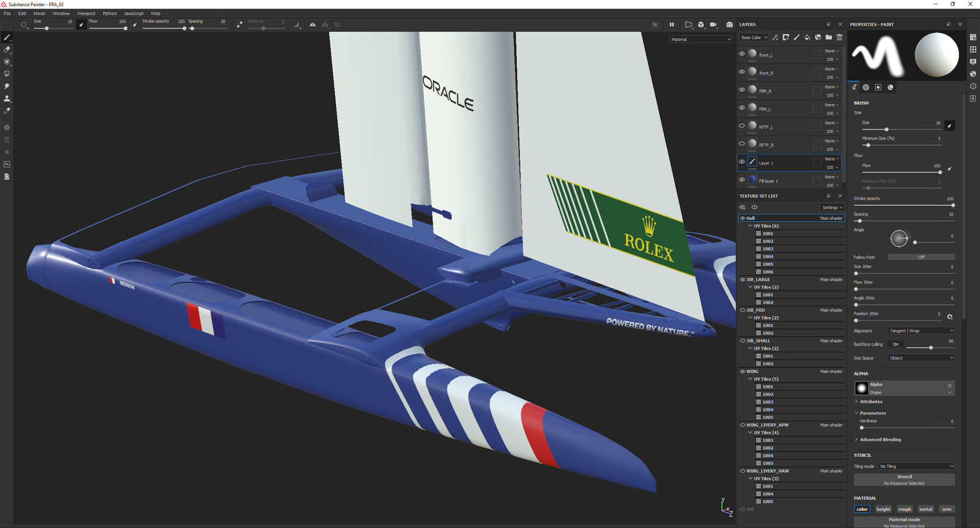This screenshot has height=528, width=980.
Task: Hide the front_L layer
Action: (x=742, y=54)
